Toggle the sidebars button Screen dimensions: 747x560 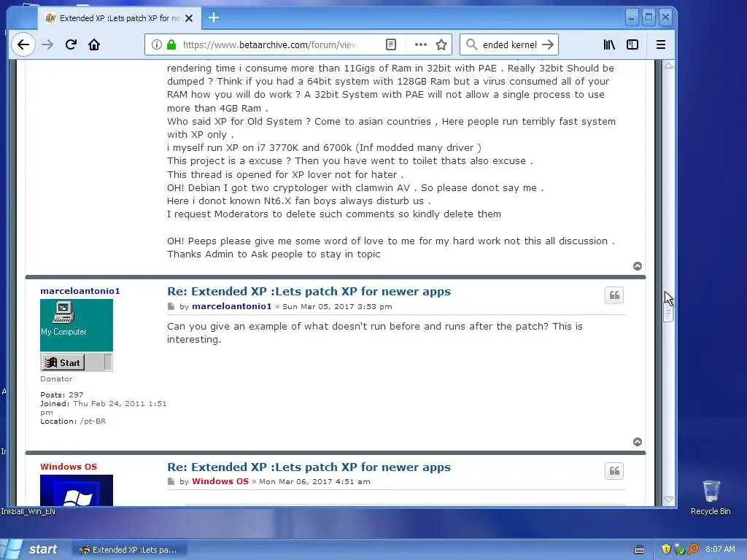click(632, 44)
